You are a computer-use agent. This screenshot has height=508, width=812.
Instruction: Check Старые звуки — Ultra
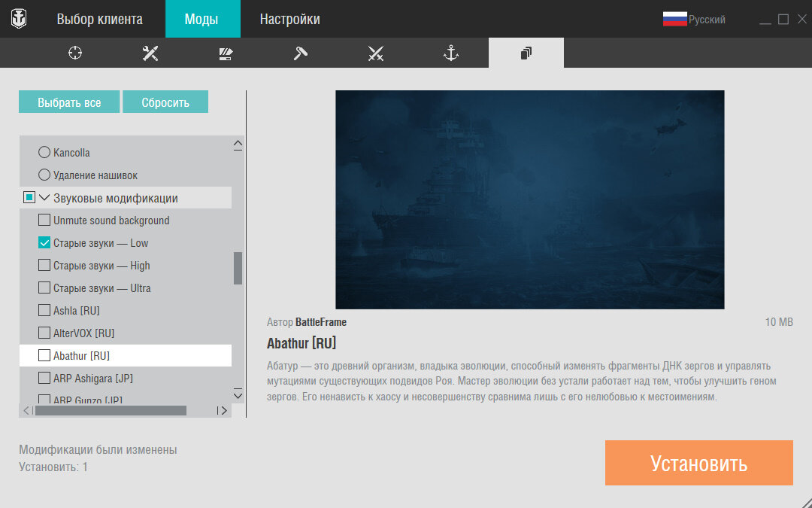(x=44, y=287)
